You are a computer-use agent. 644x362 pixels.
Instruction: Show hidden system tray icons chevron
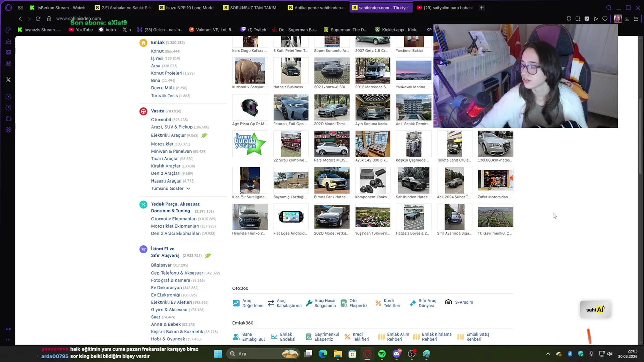point(548,354)
